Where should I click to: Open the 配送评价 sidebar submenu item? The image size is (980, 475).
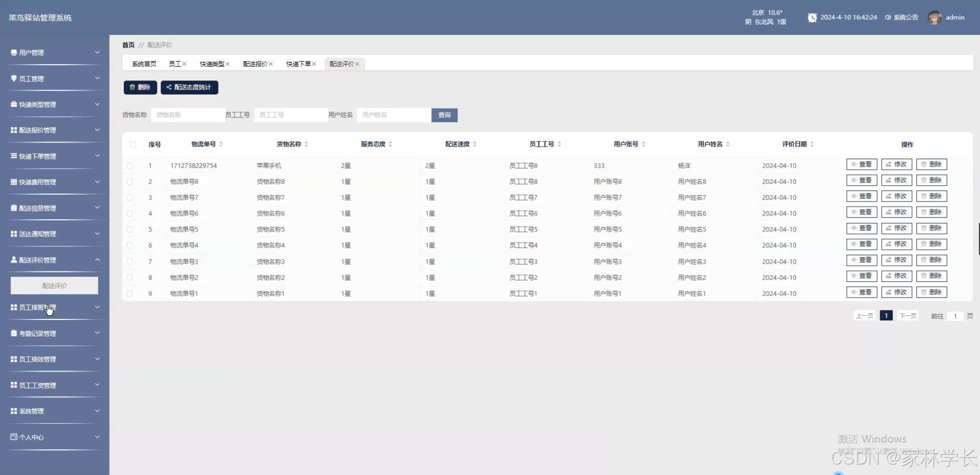[54, 286]
